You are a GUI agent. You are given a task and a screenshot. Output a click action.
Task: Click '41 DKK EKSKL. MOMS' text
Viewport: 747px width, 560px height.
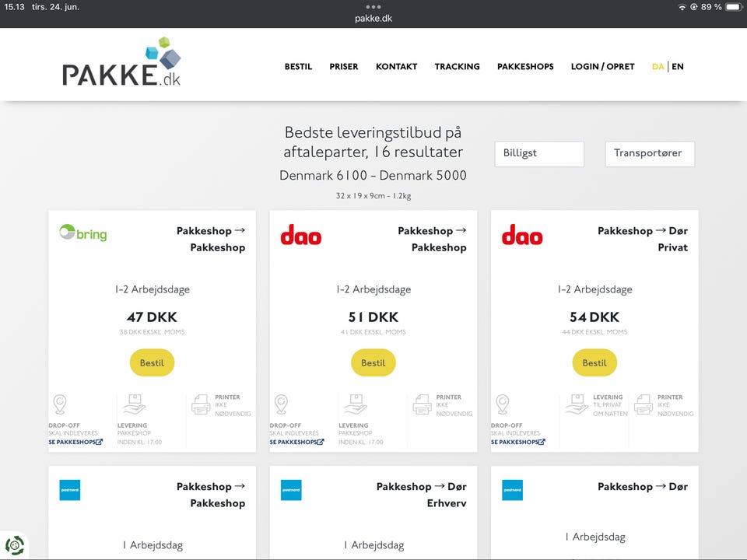(x=373, y=332)
